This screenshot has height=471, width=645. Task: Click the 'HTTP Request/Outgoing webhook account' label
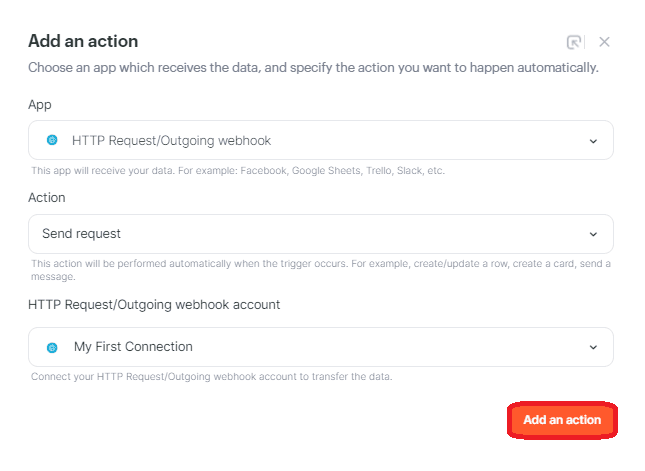[x=154, y=304]
